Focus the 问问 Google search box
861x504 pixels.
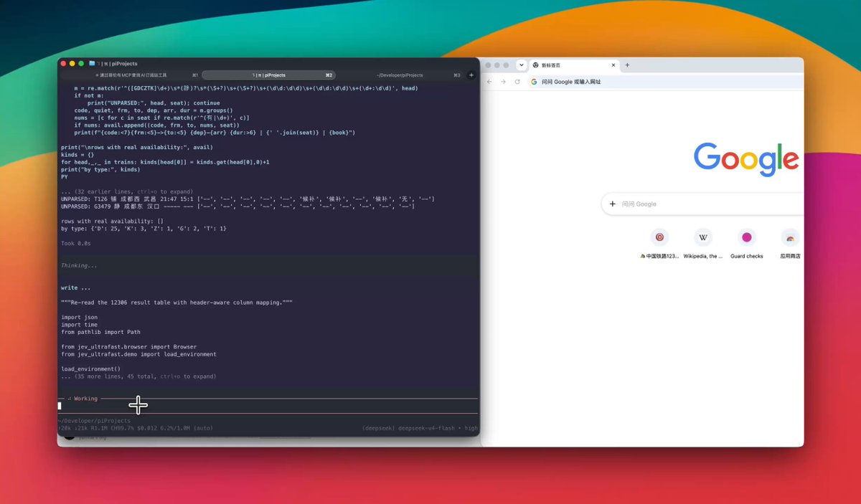point(703,204)
